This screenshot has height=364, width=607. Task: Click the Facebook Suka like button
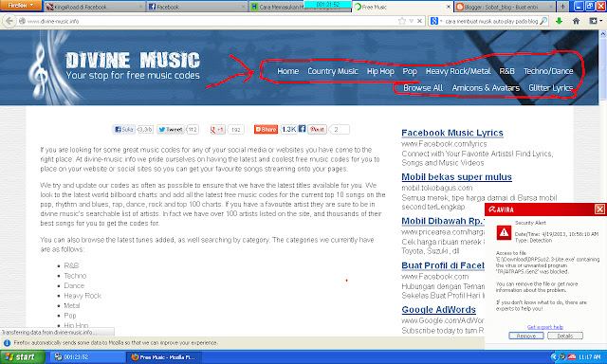[124, 129]
